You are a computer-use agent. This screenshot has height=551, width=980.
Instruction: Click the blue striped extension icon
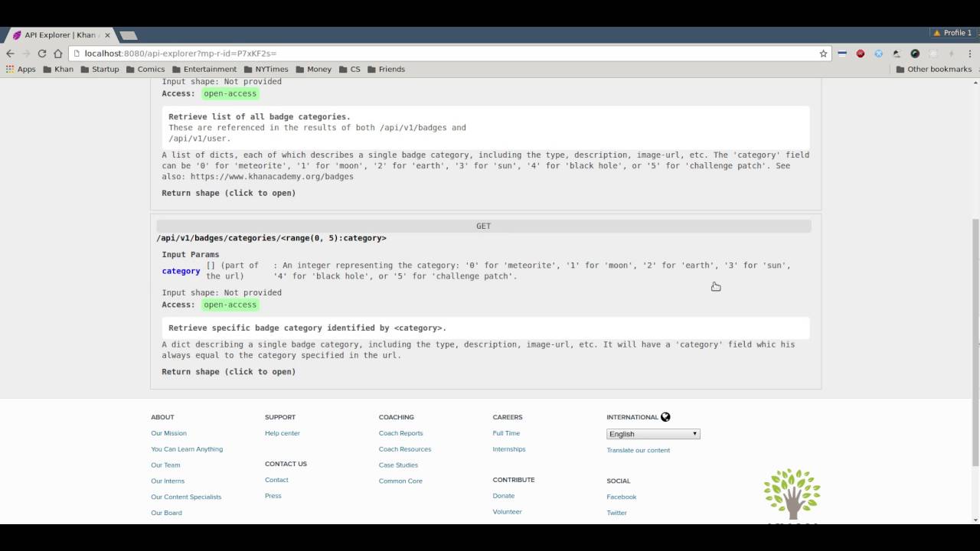click(x=842, y=54)
